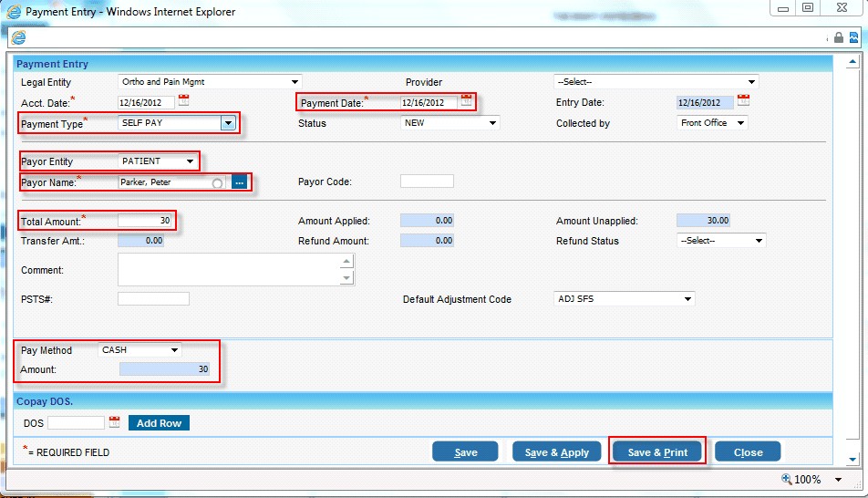Click the Internet Explorer page icon
868x498 pixels.
point(18,37)
